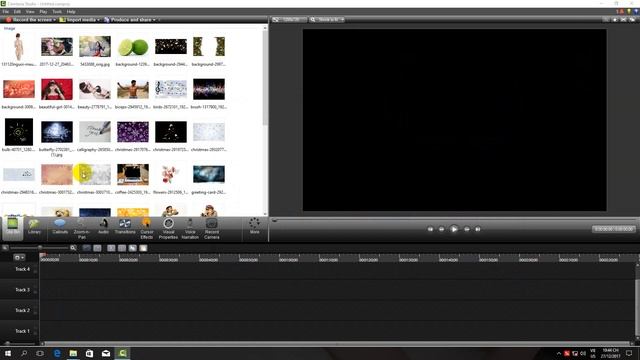Click timeline zoom-in magnifier icon
Viewport: 640px width, 360px height.
[73, 248]
